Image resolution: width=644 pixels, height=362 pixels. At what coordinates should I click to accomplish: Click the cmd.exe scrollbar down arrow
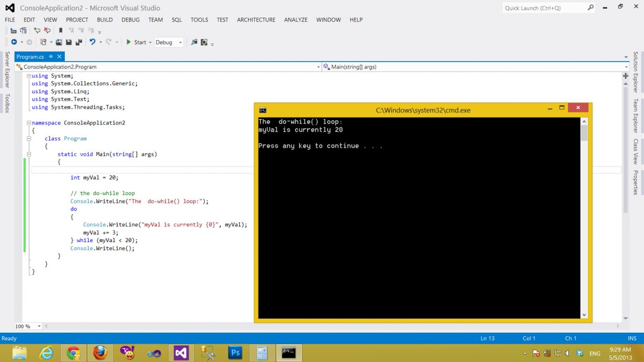pyautogui.click(x=584, y=315)
